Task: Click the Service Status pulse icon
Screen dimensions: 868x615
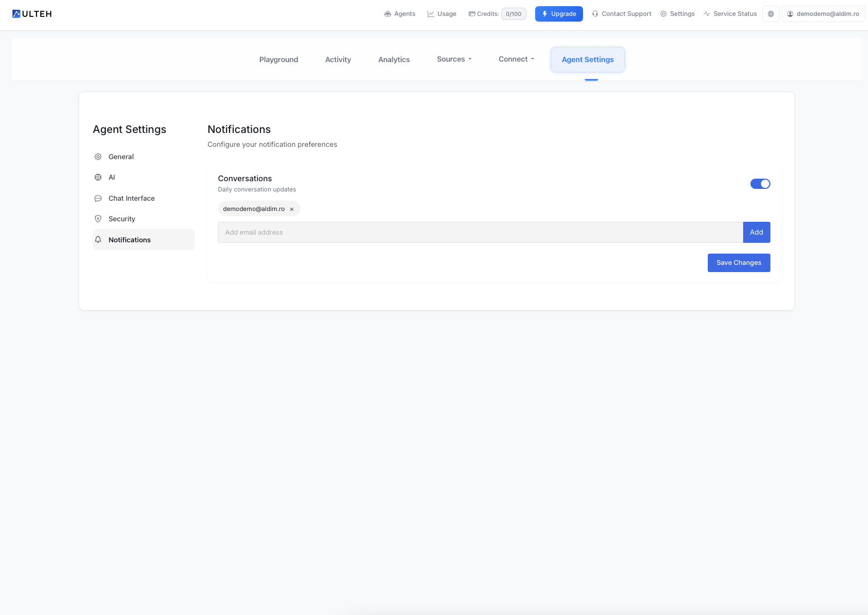Action: click(707, 14)
